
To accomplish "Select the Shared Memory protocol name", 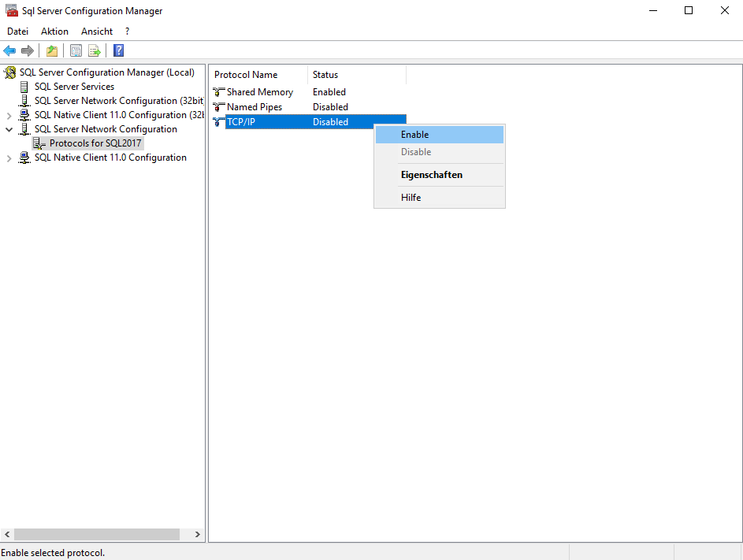I will (260, 92).
